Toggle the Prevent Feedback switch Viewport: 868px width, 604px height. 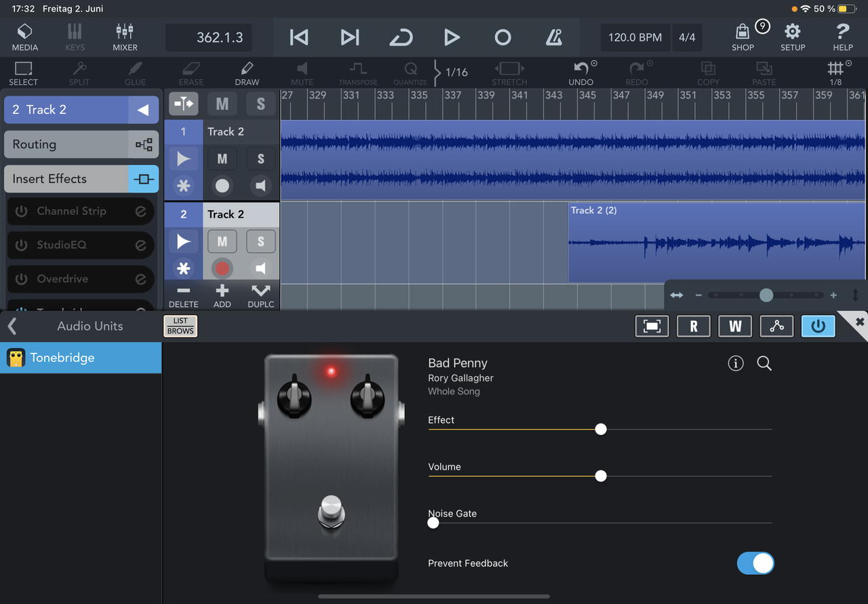click(x=755, y=563)
